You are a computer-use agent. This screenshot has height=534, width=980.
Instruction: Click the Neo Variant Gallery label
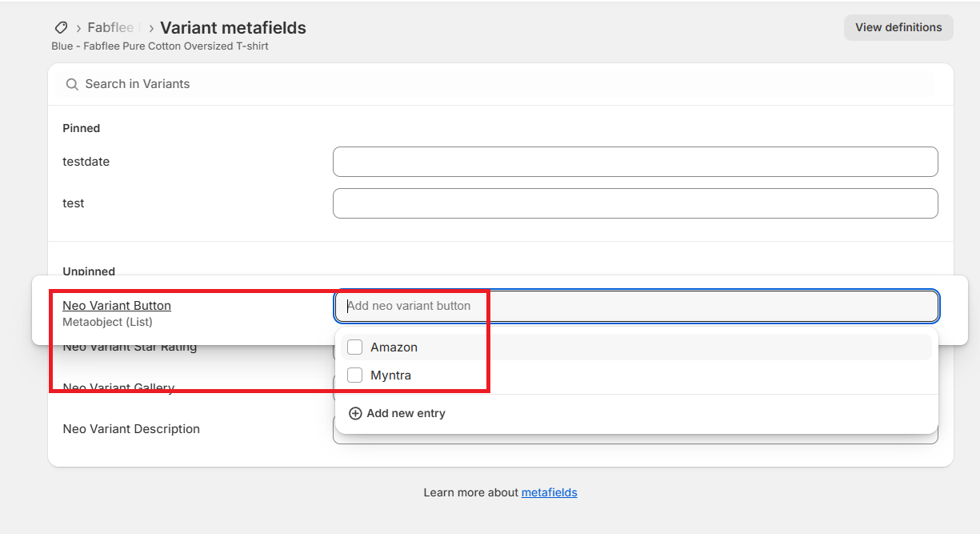click(x=118, y=388)
